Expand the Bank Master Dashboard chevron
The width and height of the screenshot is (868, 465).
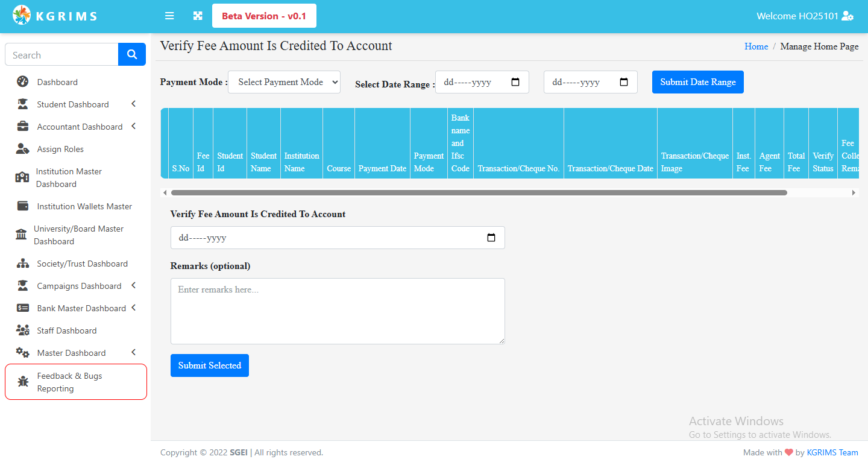[x=133, y=308]
